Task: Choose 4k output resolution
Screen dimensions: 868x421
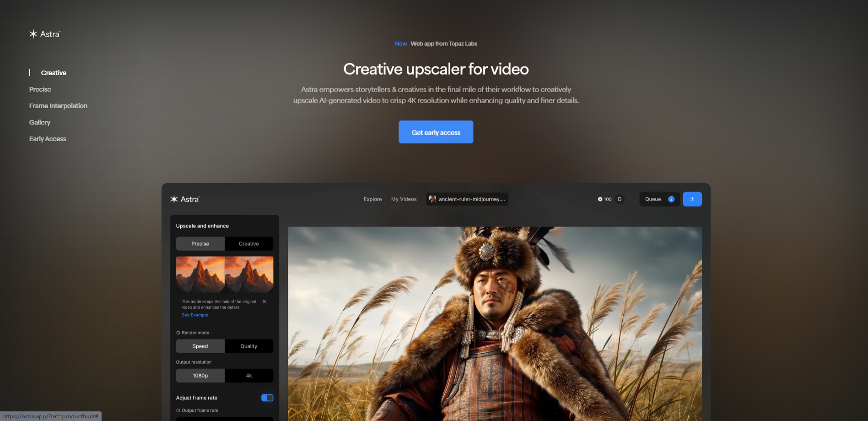Action: [x=248, y=376]
